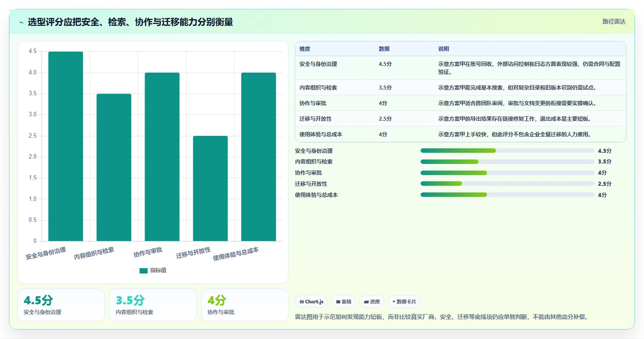Click the 迁移与开放性 bar in the chart

[211, 188]
